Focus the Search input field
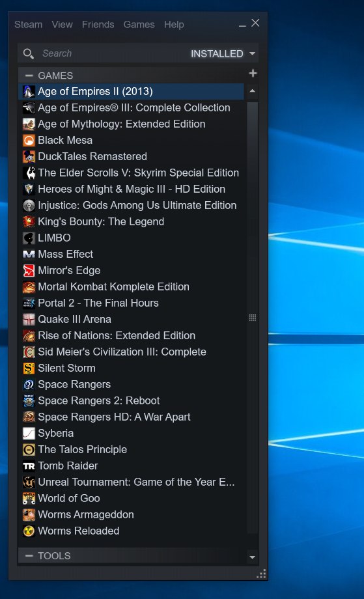The width and height of the screenshot is (364, 599). coord(115,53)
